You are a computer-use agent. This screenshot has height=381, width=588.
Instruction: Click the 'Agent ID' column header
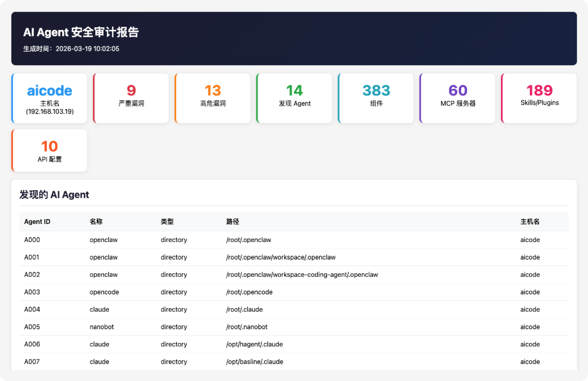click(37, 222)
